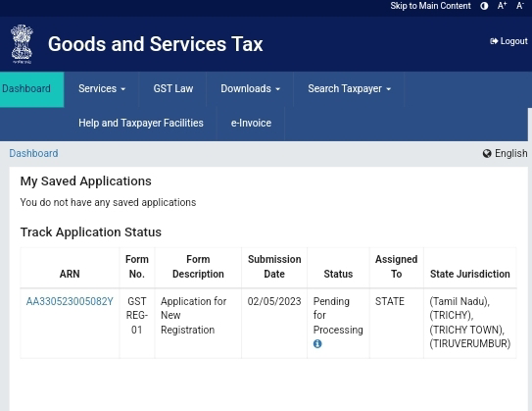This screenshot has height=411, width=532.
Task: Open the English language selector
Action: pos(505,154)
